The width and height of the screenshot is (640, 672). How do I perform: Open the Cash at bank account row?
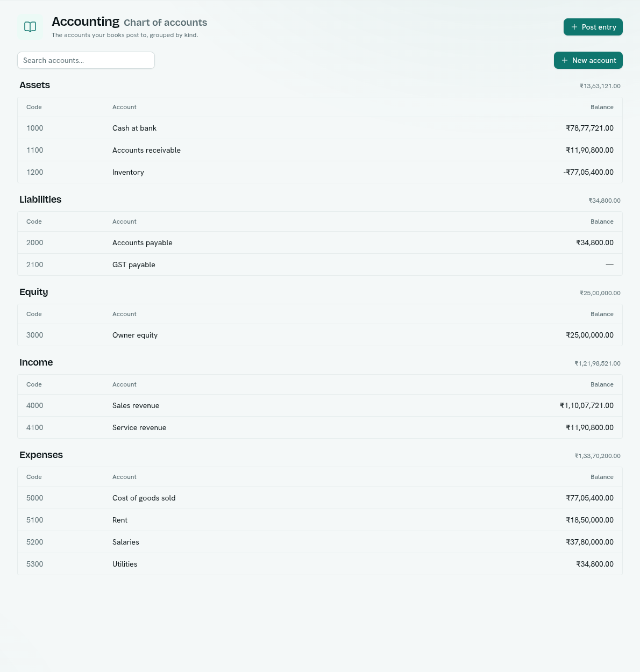[320, 128]
